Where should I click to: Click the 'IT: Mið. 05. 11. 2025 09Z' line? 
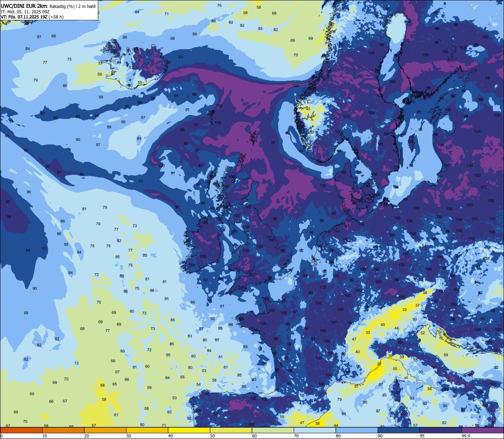25,11
